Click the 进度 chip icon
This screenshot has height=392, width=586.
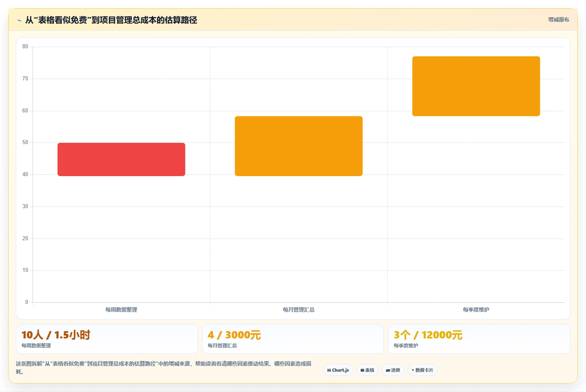[x=388, y=370]
